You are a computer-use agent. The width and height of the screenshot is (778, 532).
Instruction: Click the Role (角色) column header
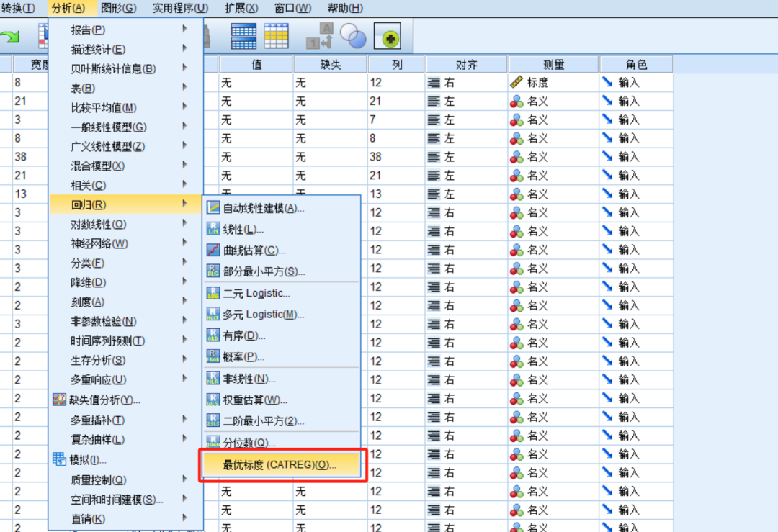click(636, 64)
